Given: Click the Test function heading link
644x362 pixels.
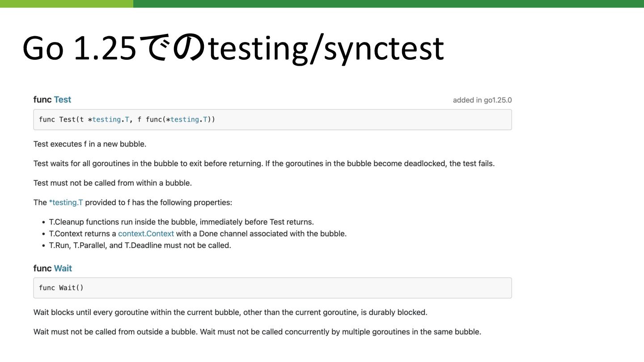Looking at the screenshot, I should [63, 100].
